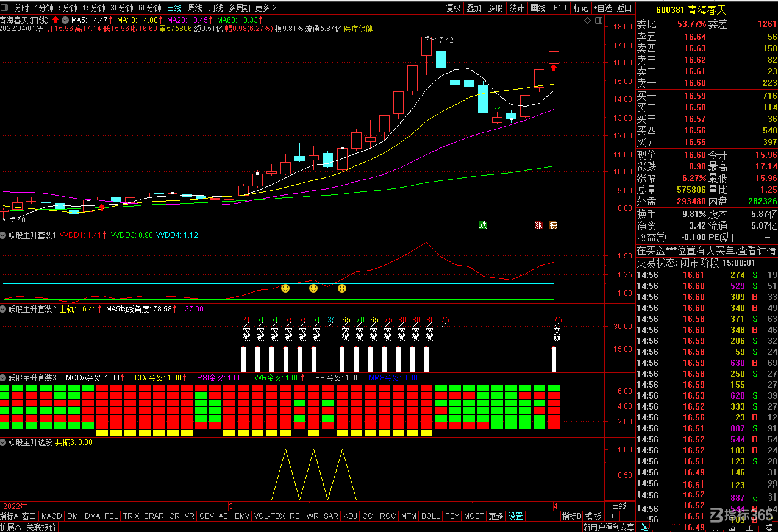Switch to 分时 intraday chart

pos(21,8)
